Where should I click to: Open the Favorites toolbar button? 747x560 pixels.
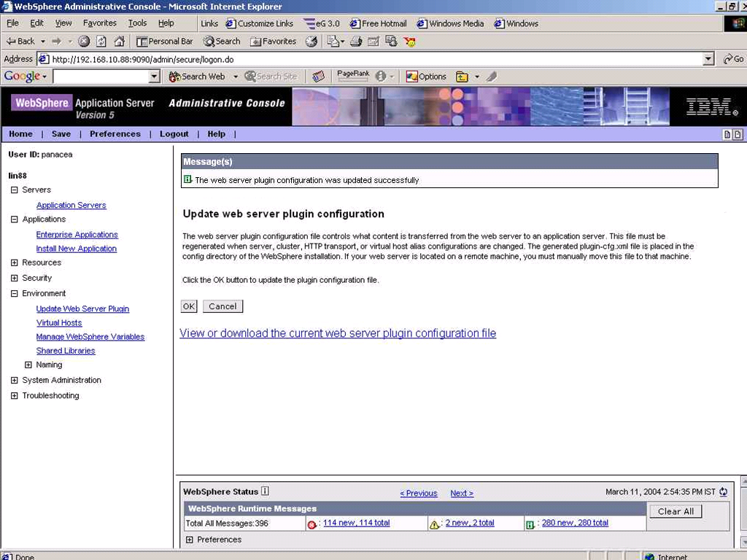[x=273, y=42]
